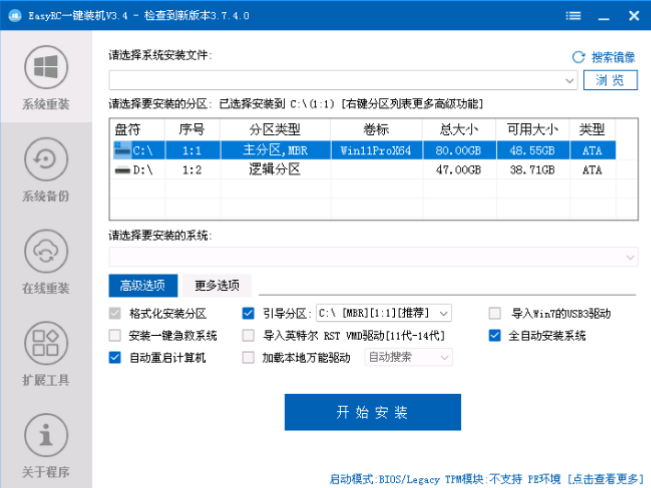Click the ATA type cell in C:\ row
The width and height of the screenshot is (651, 488).
tap(592, 150)
